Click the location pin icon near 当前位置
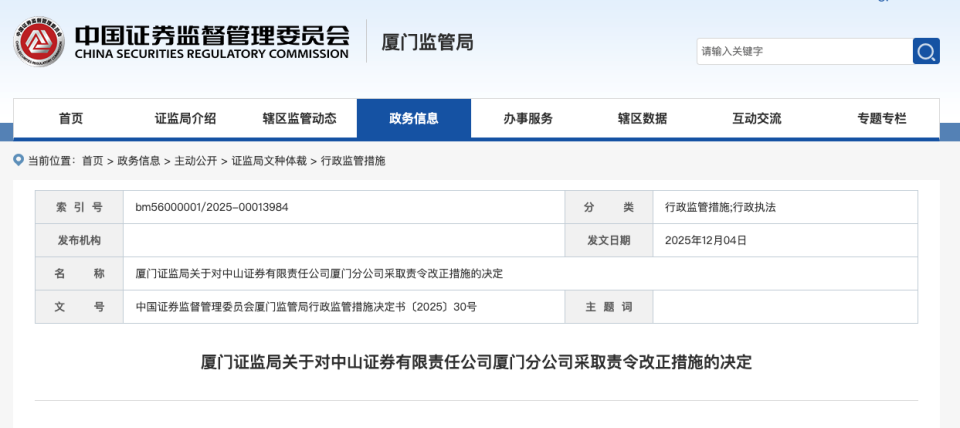Image resolution: width=960 pixels, height=428 pixels. tap(19, 160)
